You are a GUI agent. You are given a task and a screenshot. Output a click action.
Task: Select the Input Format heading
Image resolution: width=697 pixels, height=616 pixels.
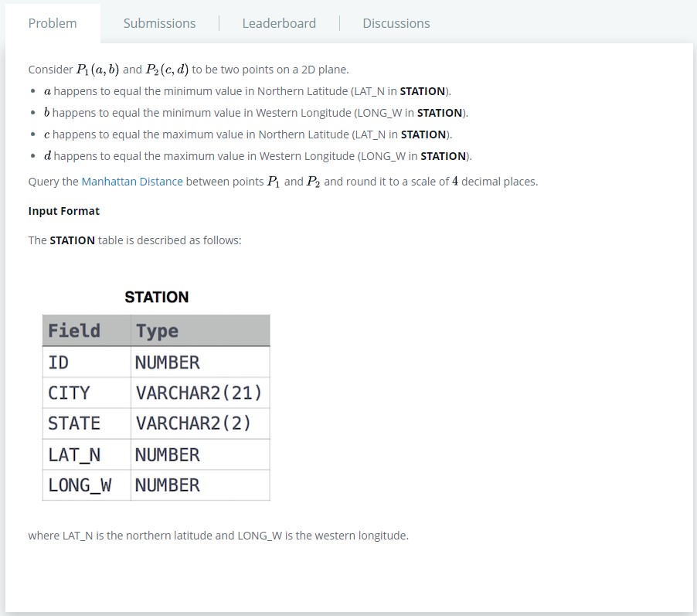pyautogui.click(x=63, y=210)
